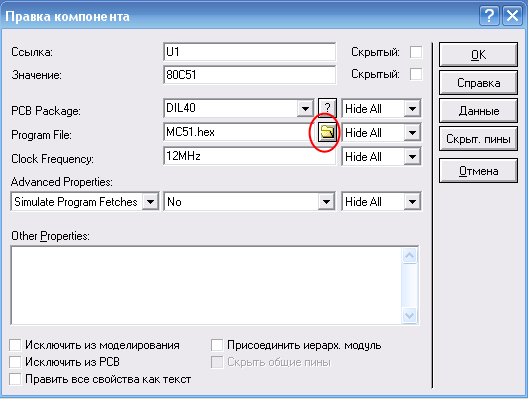The image size is (528, 399).
Task: Click the Значение field containing 80C51
Action: click(250, 74)
